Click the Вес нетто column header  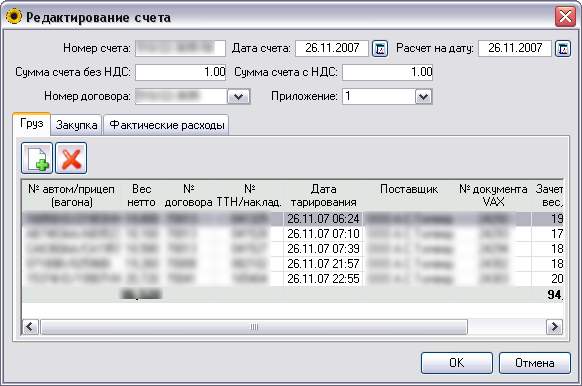141,196
